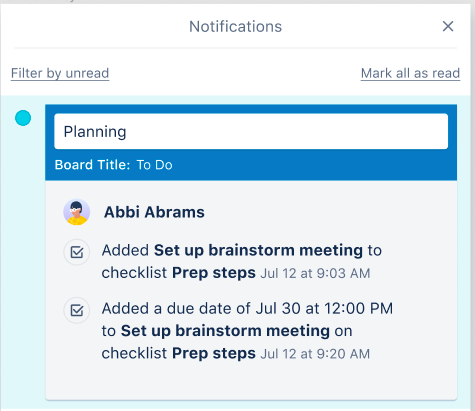The height and width of the screenshot is (411, 475).
Task: Click Abbi Abrams' avatar picture
Action: pyautogui.click(x=77, y=212)
